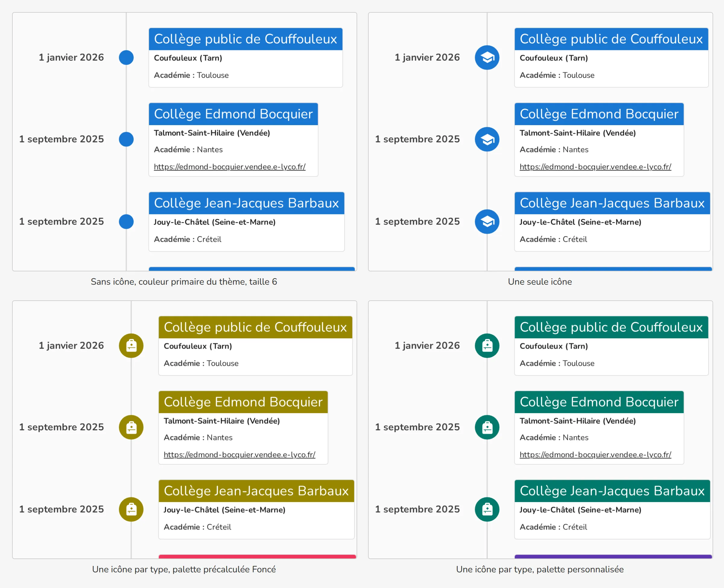This screenshot has height=588, width=724.
Task: Click teal backpack icon for Couffouleux, palette personnalisée panel
Action: [x=487, y=346]
